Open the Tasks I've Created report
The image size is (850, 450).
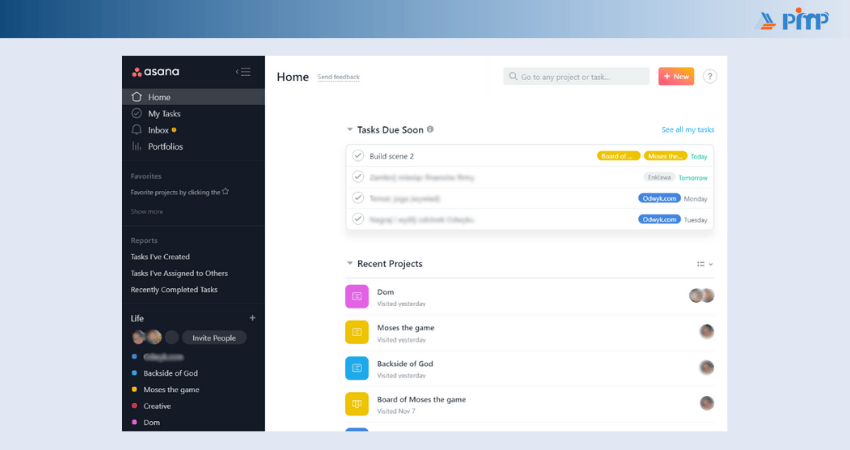pyautogui.click(x=160, y=256)
